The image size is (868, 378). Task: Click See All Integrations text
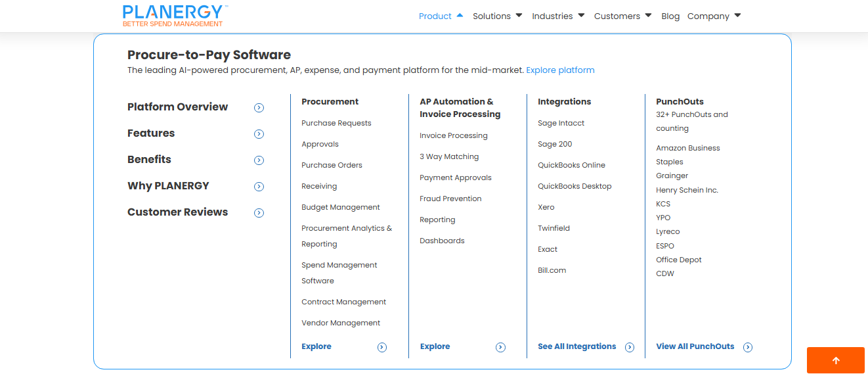577,346
